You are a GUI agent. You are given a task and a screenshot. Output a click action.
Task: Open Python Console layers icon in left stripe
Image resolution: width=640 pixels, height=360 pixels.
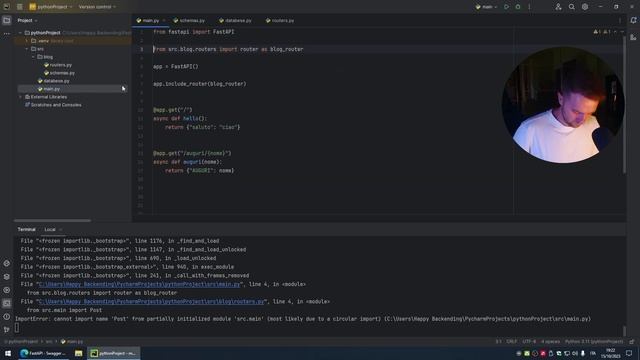(x=7, y=277)
